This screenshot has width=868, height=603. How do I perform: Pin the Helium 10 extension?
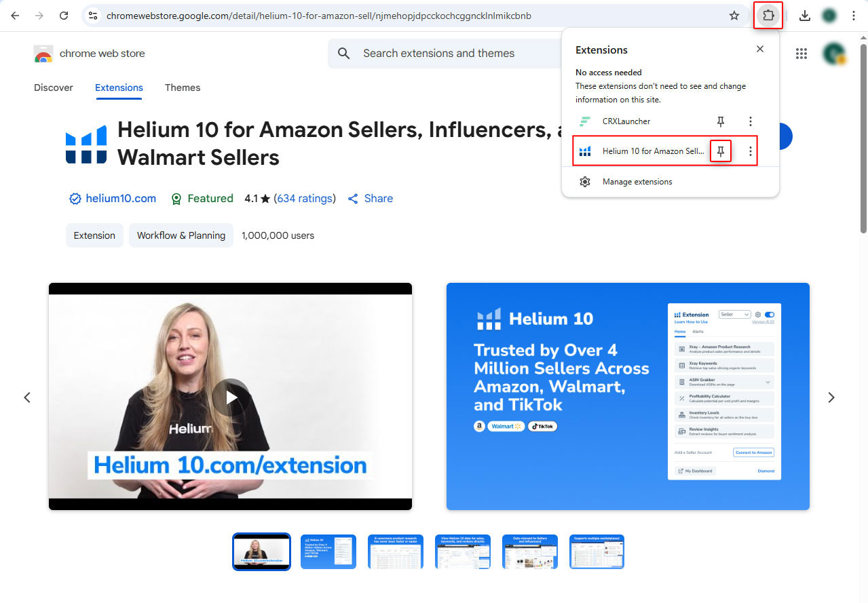[721, 151]
